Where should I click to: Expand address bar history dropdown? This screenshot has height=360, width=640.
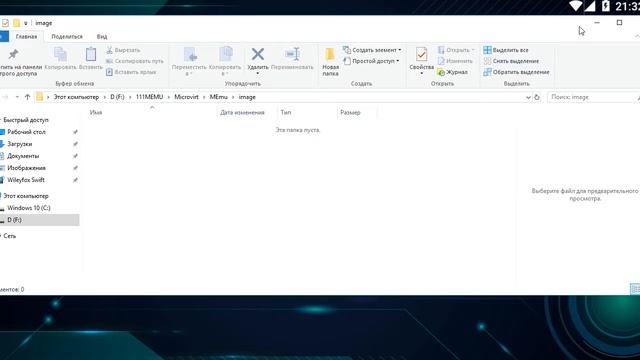point(528,97)
